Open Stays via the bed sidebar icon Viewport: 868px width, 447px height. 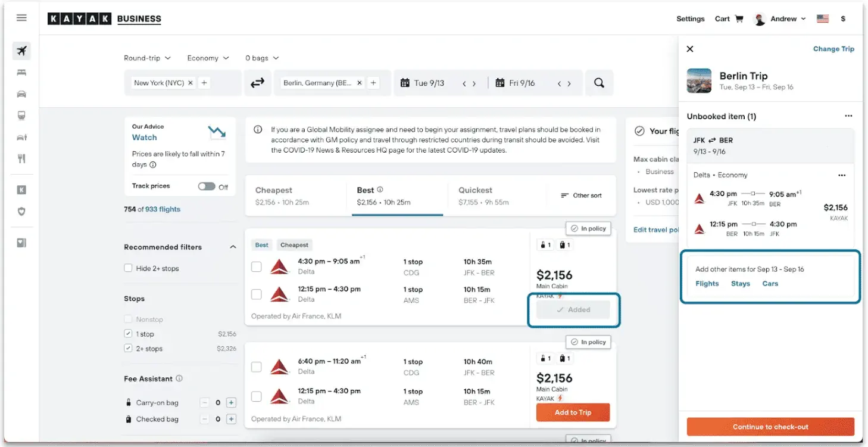pyautogui.click(x=21, y=73)
